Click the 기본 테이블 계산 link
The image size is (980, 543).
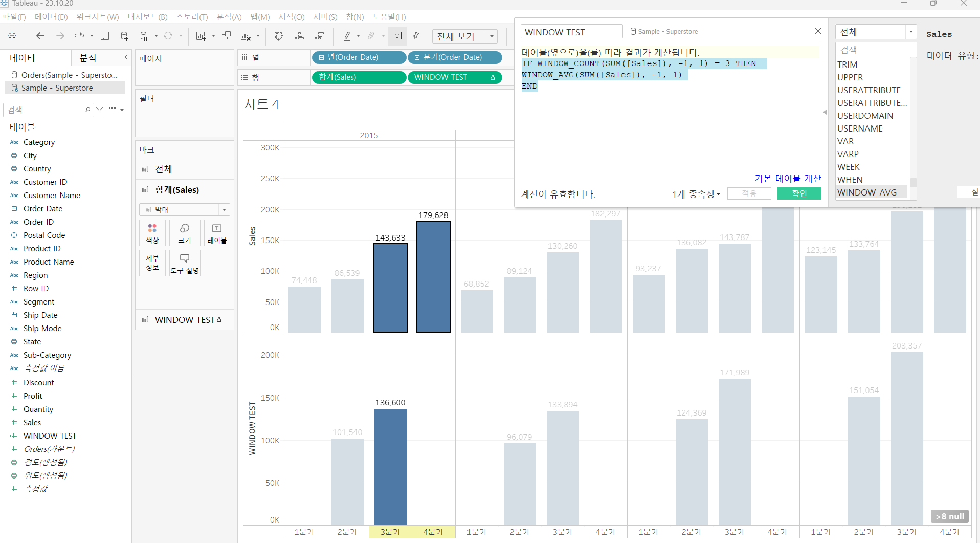(788, 178)
